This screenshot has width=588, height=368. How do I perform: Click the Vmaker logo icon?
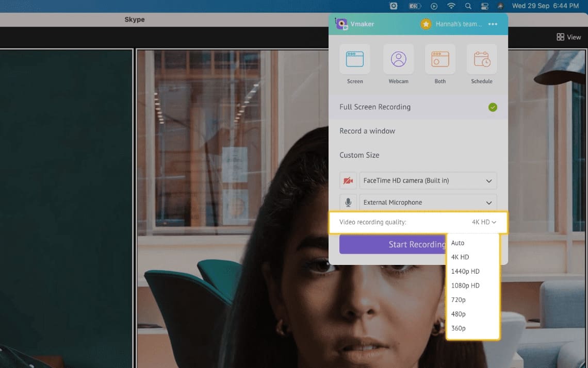tap(341, 24)
